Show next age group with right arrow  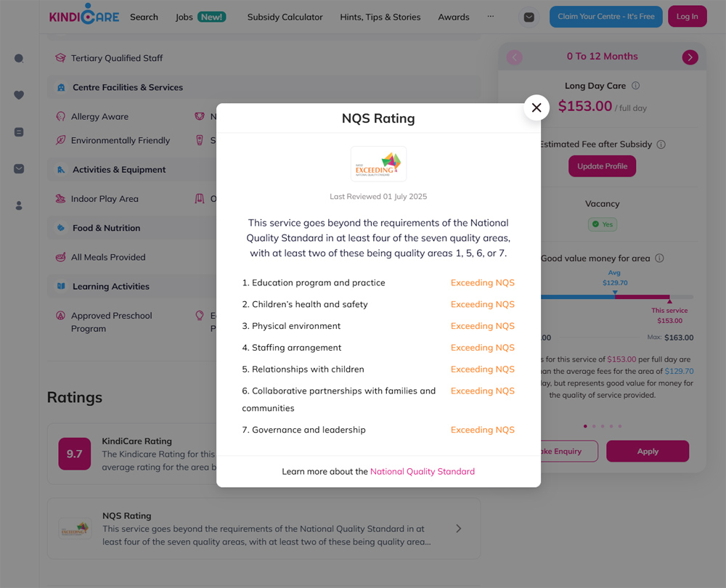coord(690,57)
